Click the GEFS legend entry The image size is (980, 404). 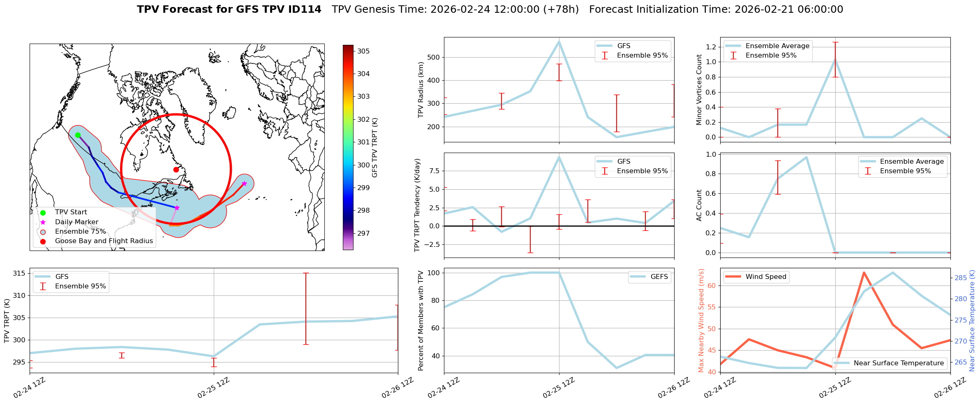[x=659, y=277]
